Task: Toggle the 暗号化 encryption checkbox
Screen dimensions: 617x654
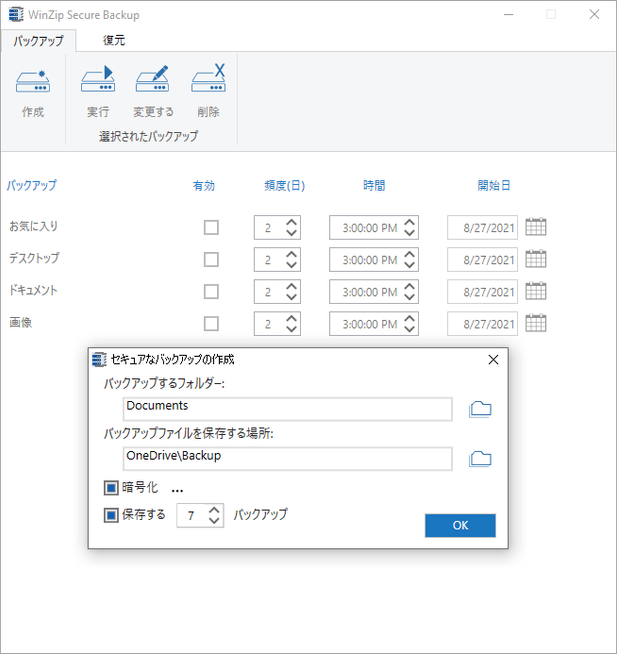Action: (111, 488)
